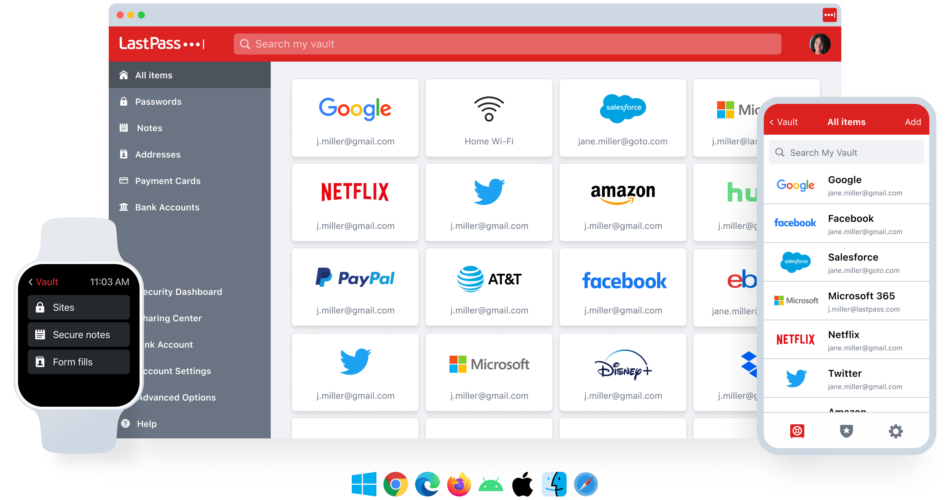The image size is (950, 500).
Task: Select Bank Accounts in sidebar
Action: coord(167,208)
